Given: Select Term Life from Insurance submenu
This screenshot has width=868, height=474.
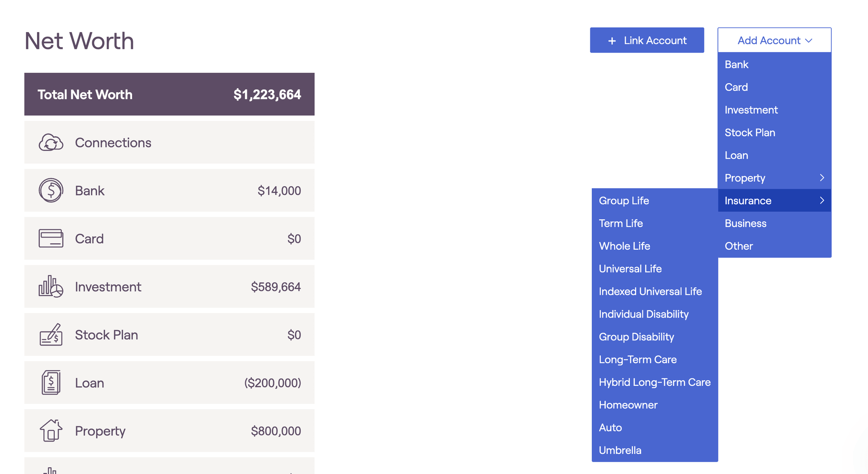Looking at the screenshot, I should (x=621, y=223).
